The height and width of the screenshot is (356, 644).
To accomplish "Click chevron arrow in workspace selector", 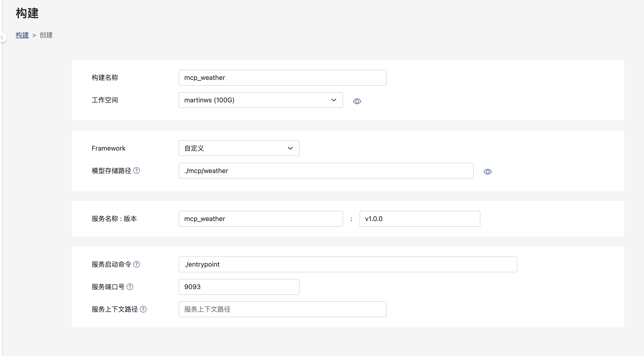I will [334, 100].
